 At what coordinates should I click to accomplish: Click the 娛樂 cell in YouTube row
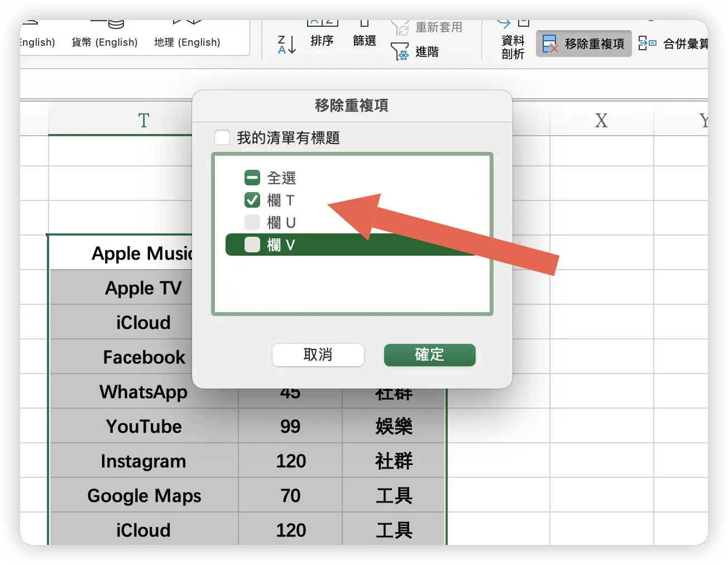394,427
